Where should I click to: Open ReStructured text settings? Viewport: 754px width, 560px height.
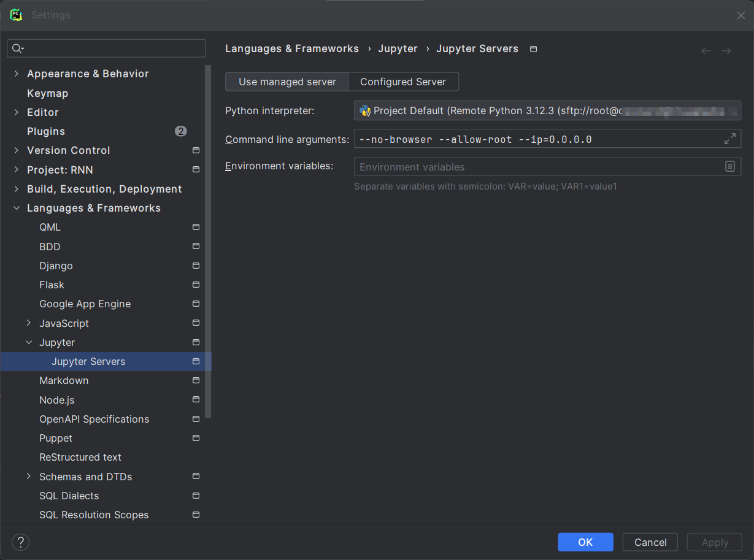(80, 457)
